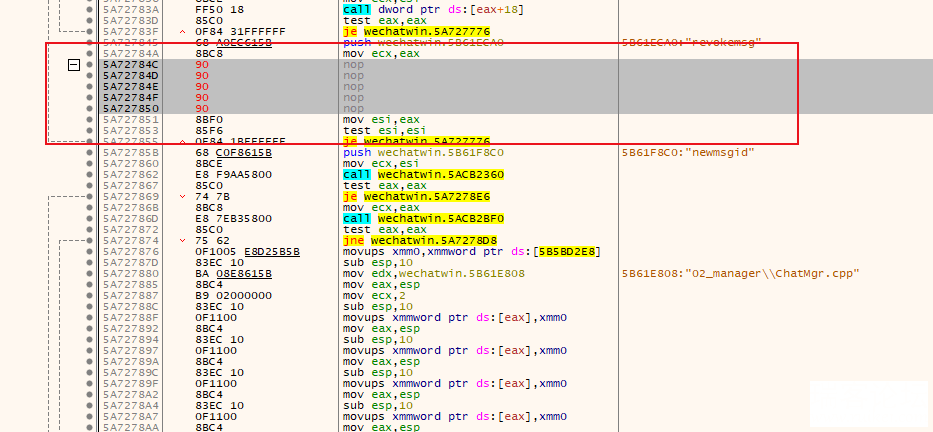
Task: Select address 5A727885 row
Action: click(x=130, y=284)
